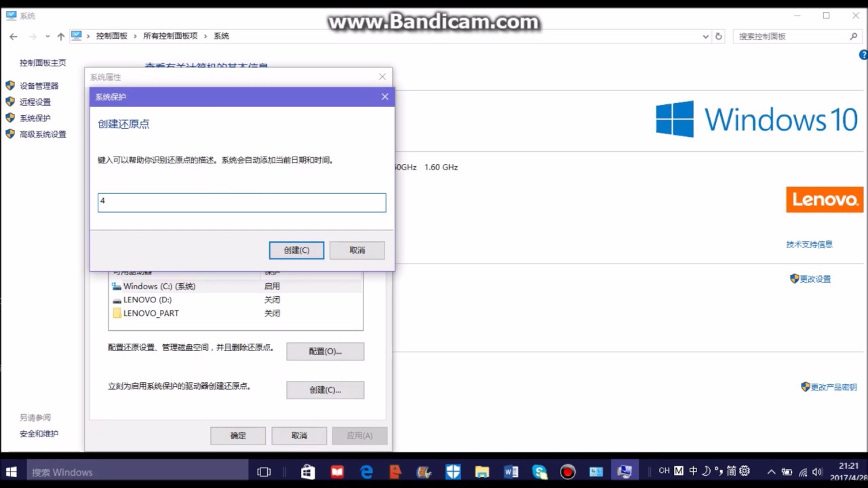Click the IME 简 simplified Chinese indicator

(731, 471)
